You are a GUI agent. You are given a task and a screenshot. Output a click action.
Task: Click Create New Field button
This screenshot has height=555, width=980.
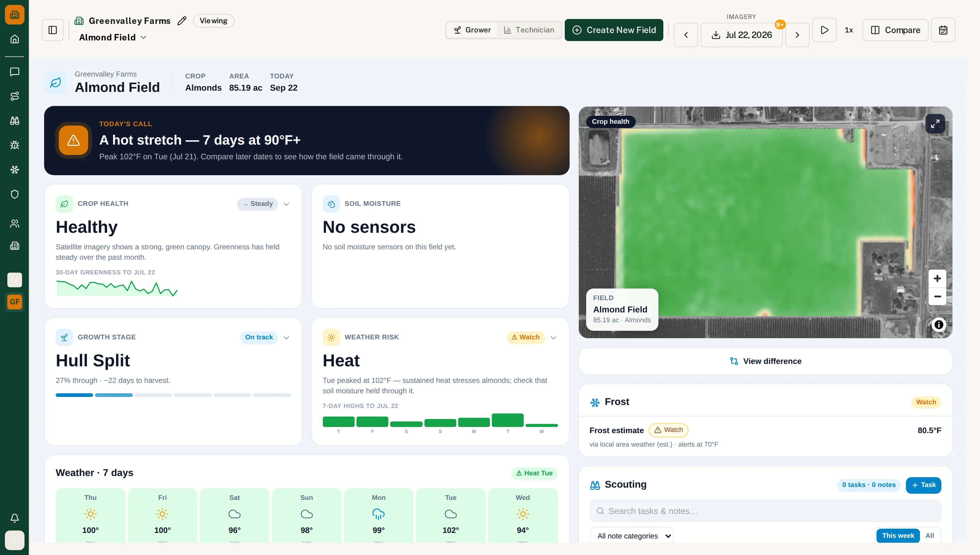(x=614, y=30)
